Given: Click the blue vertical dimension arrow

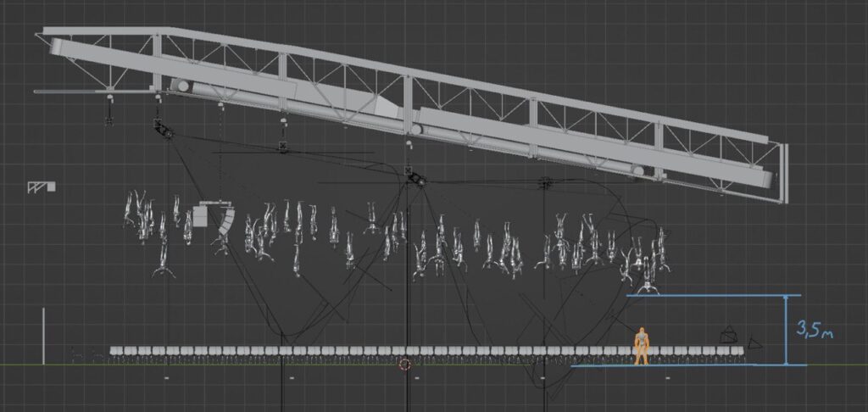Looking at the screenshot, I should [x=786, y=331].
